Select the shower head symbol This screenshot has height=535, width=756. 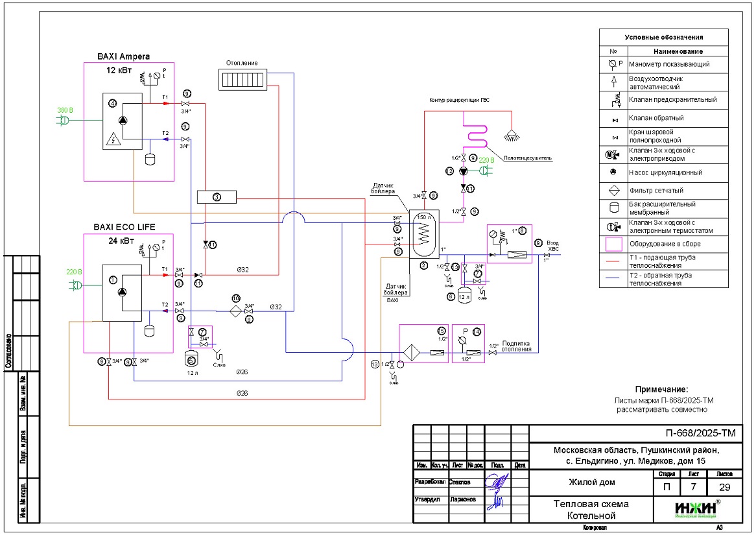(512, 135)
